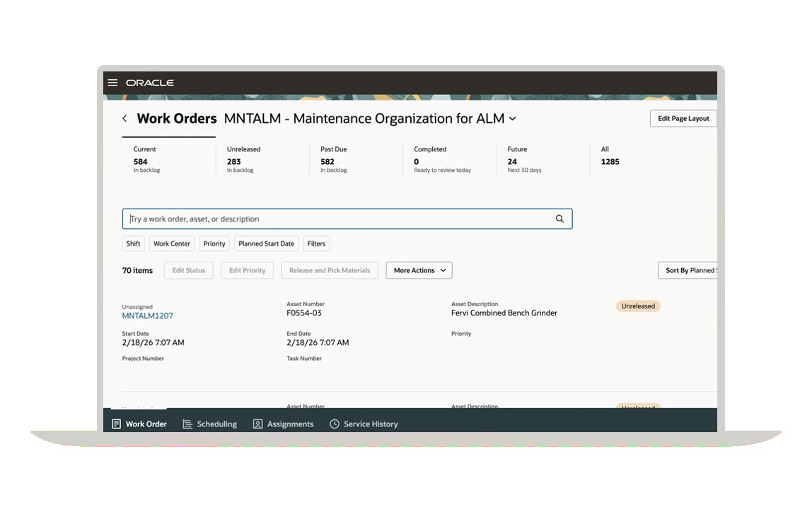Go back using the left chevron
Screen dimensions: 812x512
point(124,119)
